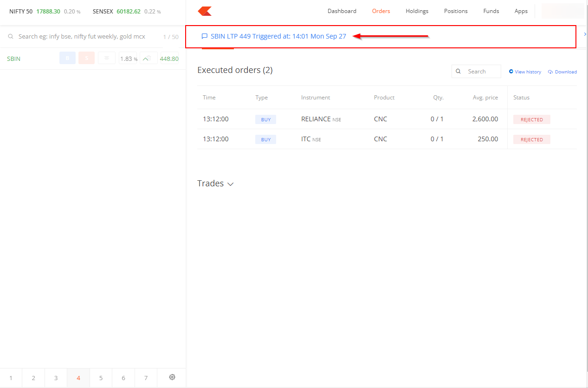Viewport: 588px width, 388px height.
Task: Click SBIN change percent 1.83 %
Action: point(129,59)
